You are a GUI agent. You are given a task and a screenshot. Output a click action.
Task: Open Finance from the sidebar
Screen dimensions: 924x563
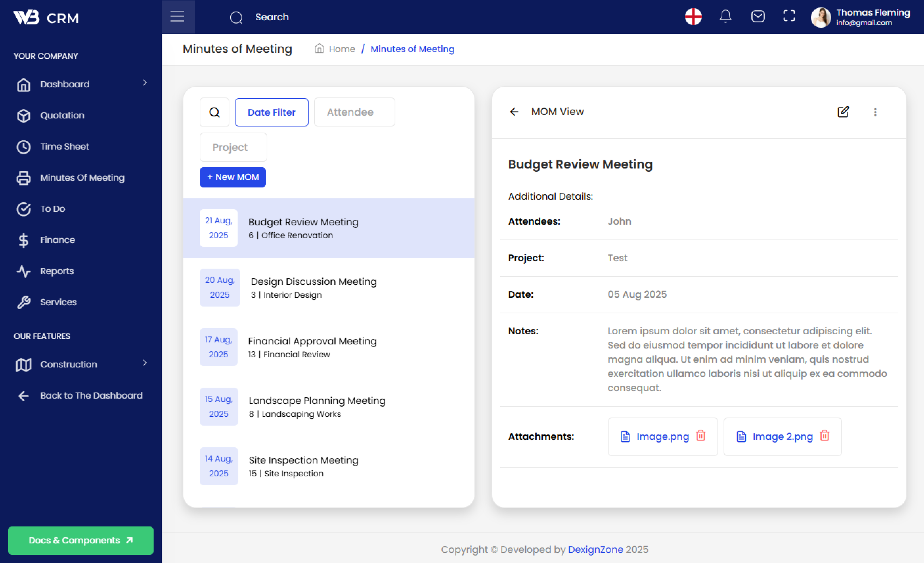[57, 240]
